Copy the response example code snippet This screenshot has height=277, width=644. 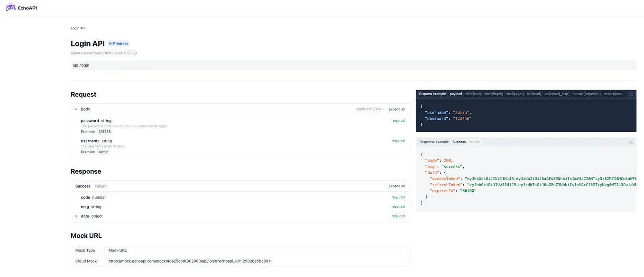tap(631, 142)
